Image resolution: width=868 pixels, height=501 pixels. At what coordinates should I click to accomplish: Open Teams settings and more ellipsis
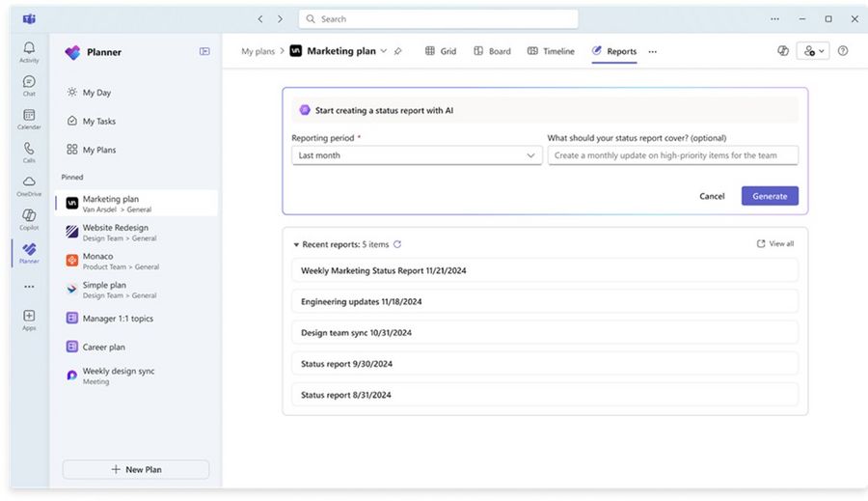pos(775,19)
